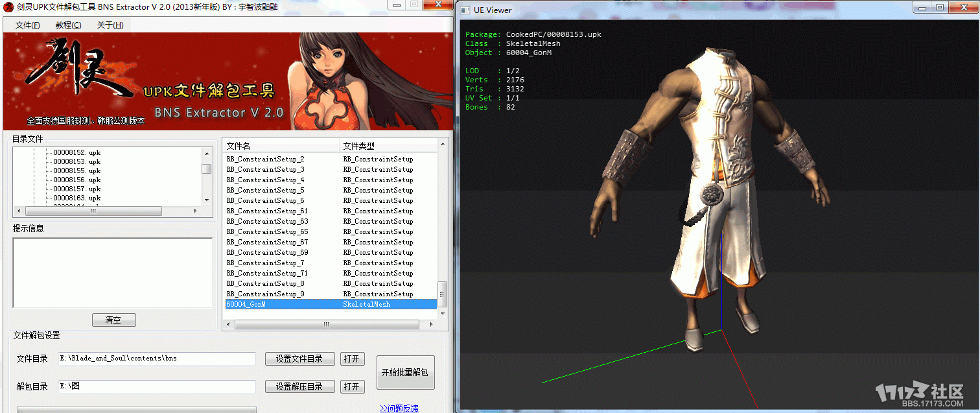Click the Object 60004_GonM line in UE Viewer
The width and height of the screenshot is (980, 413).
click(509, 53)
